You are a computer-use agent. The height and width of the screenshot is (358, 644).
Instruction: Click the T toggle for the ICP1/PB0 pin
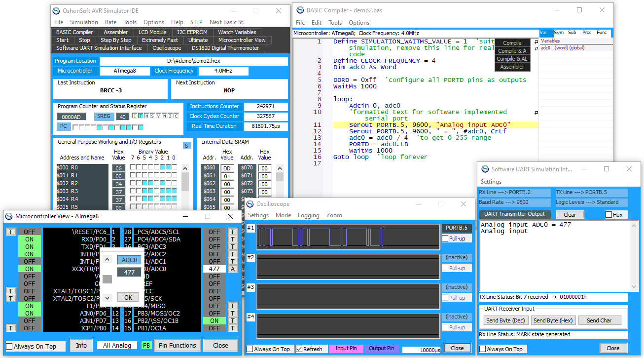(x=10, y=328)
